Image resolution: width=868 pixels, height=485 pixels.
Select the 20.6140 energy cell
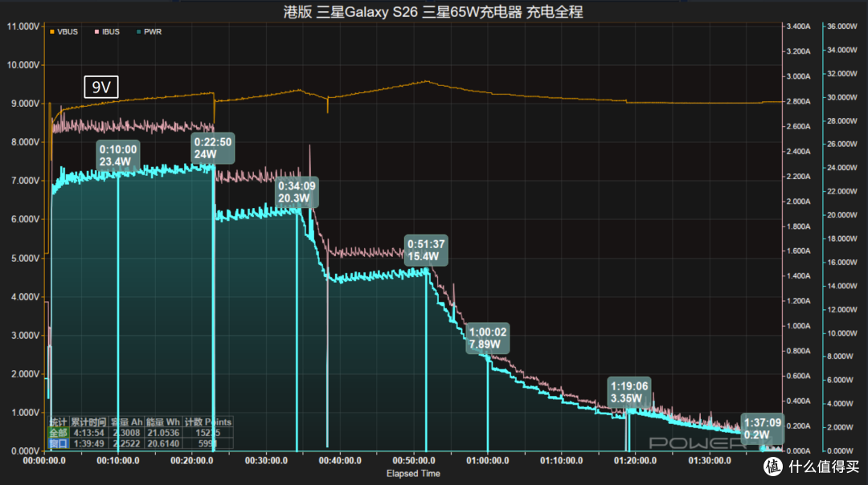(x=162, y=443)
